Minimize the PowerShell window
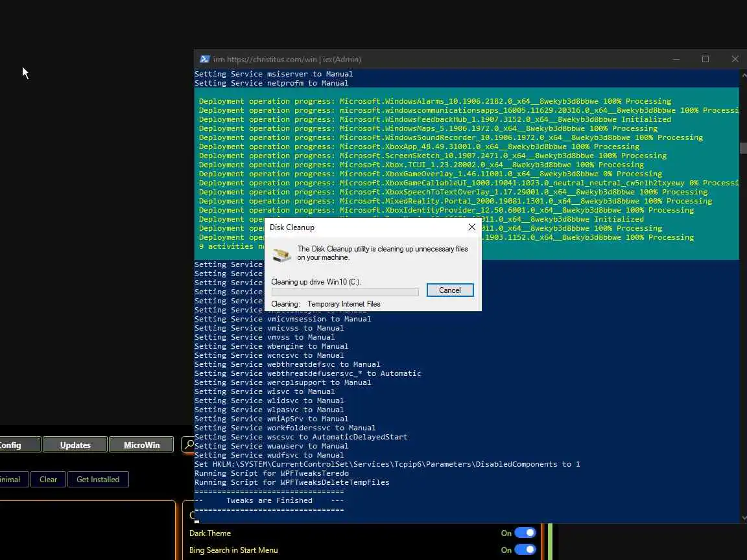Image resolution: width=747 pixels, height=560 pixels. point(676,59)
